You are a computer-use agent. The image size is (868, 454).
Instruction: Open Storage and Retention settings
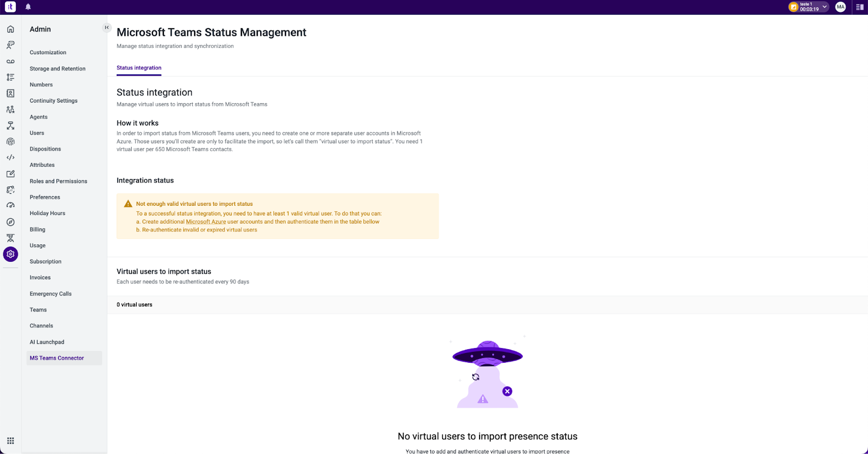[58, 69]
